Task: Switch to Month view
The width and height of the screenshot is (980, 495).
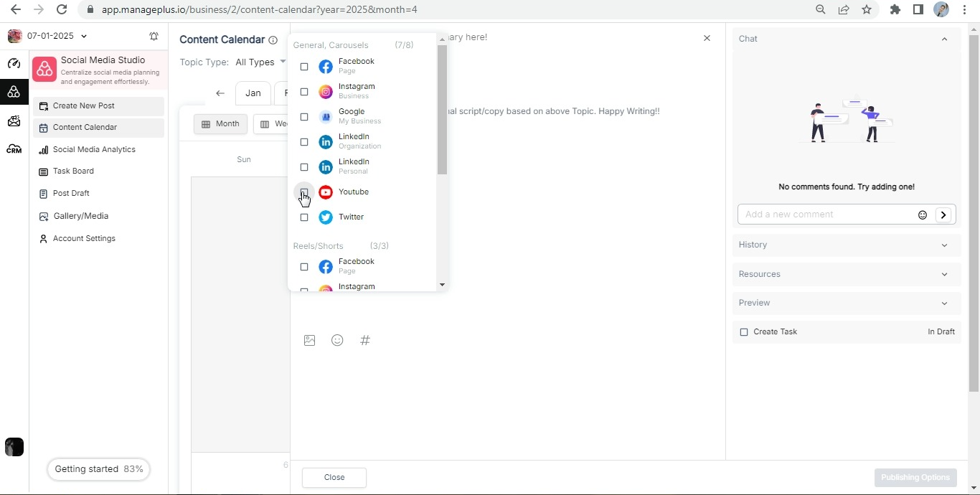Action: pos(220,124)
